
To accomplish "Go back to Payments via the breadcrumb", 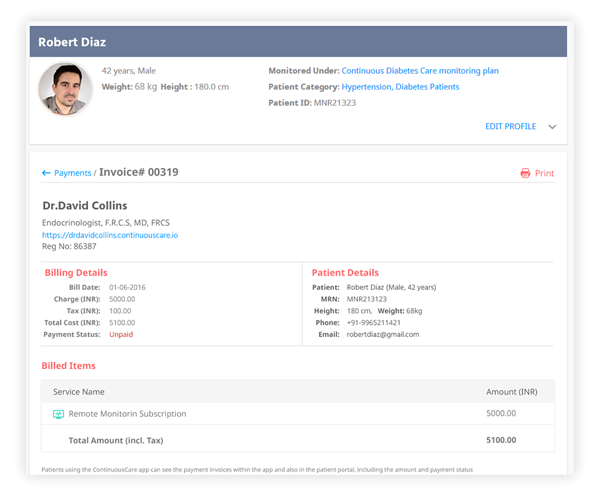I will pyautogui.click(x=72, y=173).
